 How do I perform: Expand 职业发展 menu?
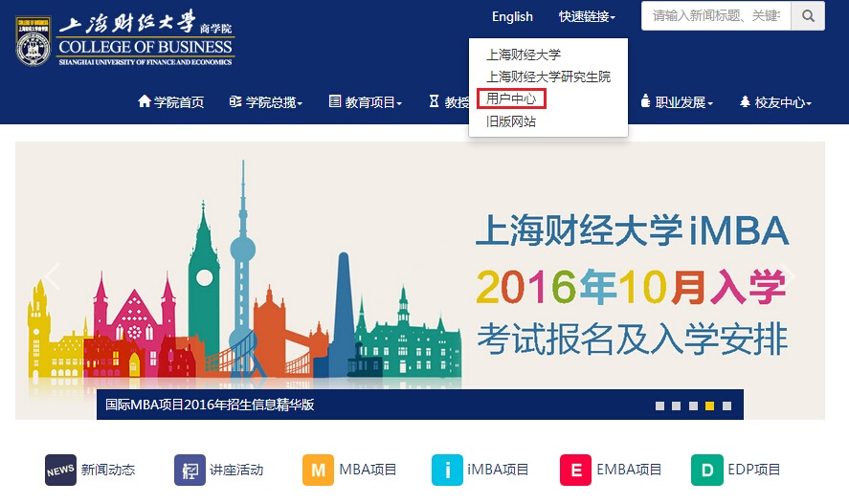tap(677, 101)
